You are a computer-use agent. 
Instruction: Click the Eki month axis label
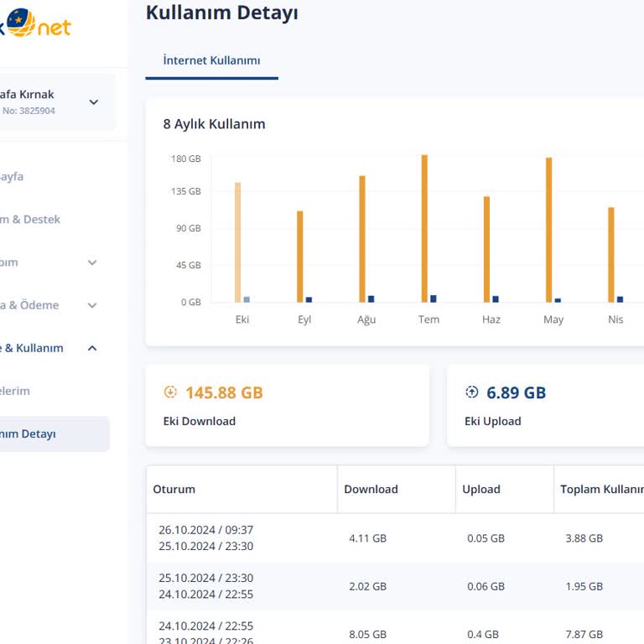click(242, 319)
